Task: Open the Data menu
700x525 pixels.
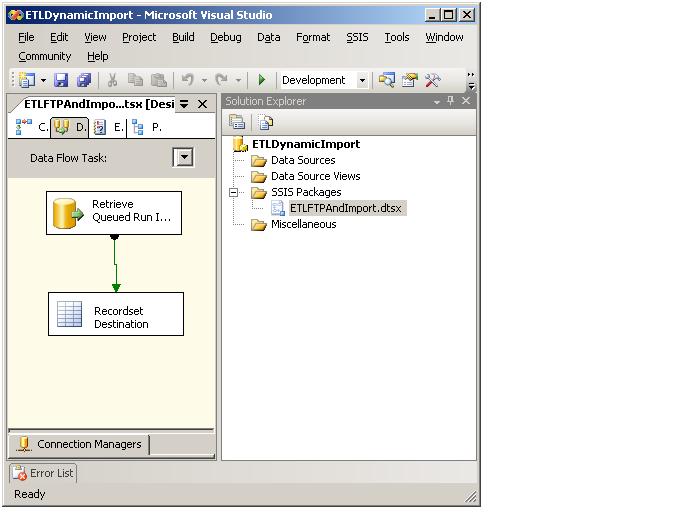Action: click(x=268, y=38)
